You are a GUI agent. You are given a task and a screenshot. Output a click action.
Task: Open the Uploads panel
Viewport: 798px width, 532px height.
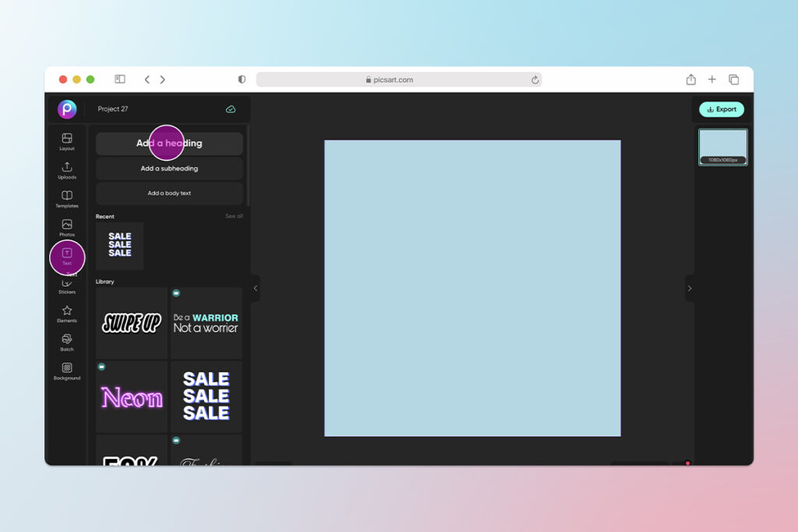(66, 171)
